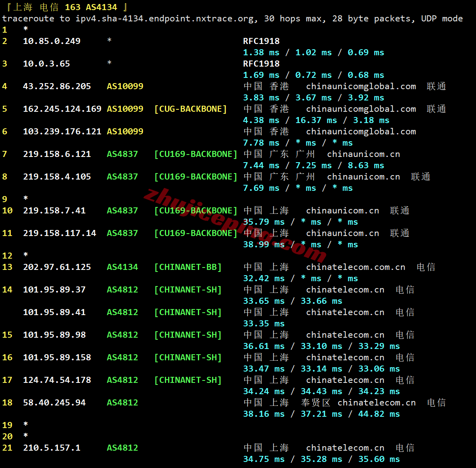Click AS10099 in the 43.252.86.205 row
Screen dimensions: 476x468
pos(125,86)
